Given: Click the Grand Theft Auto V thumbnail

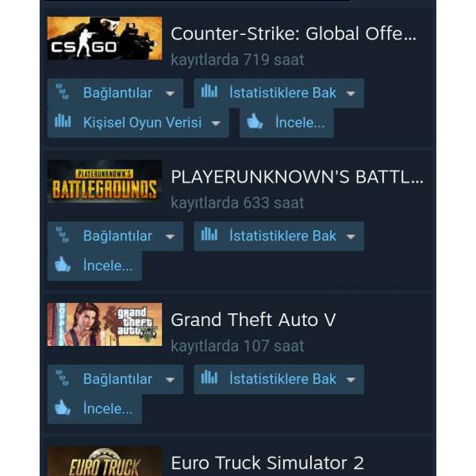Looking at the screenshot, I should coord(105,324).
